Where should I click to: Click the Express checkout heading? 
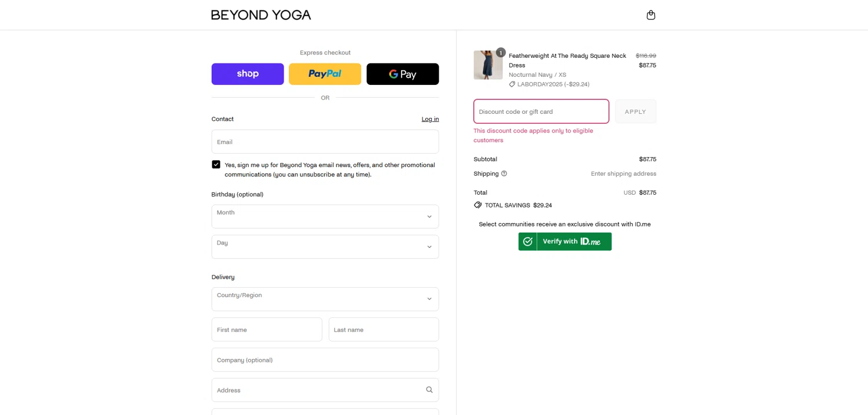(x=325, y=53)
